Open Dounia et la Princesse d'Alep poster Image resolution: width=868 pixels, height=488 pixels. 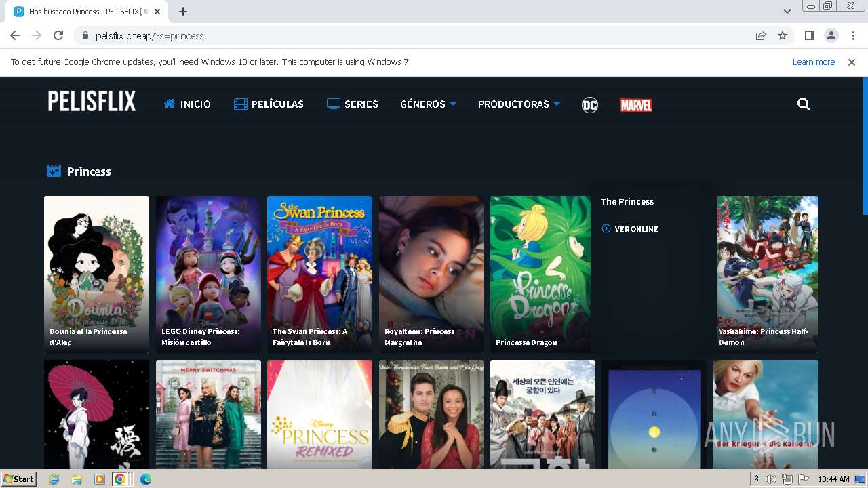[x=96, y=274]
